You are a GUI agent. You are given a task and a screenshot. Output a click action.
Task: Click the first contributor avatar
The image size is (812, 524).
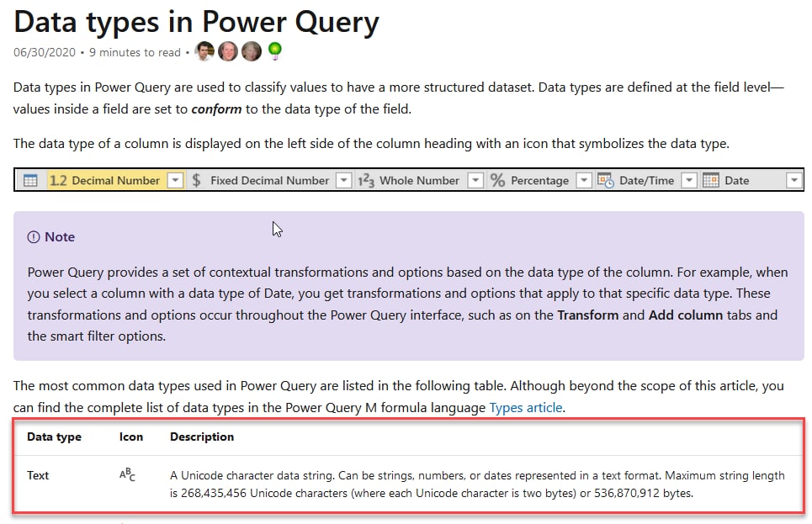[x=204, y=51]
